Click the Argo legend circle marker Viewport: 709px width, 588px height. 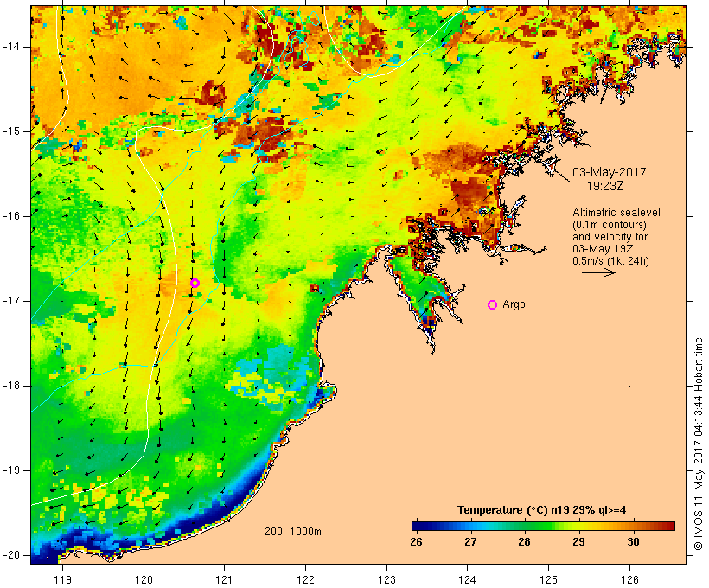493,305
